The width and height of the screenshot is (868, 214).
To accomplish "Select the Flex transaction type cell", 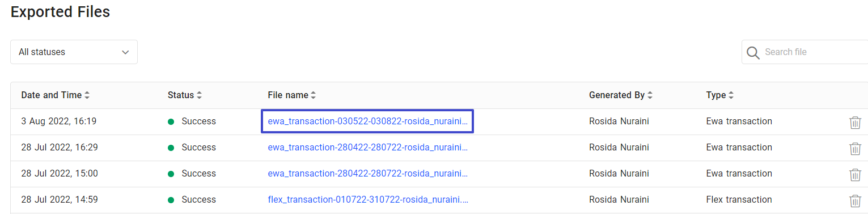I will coord(739,199).
